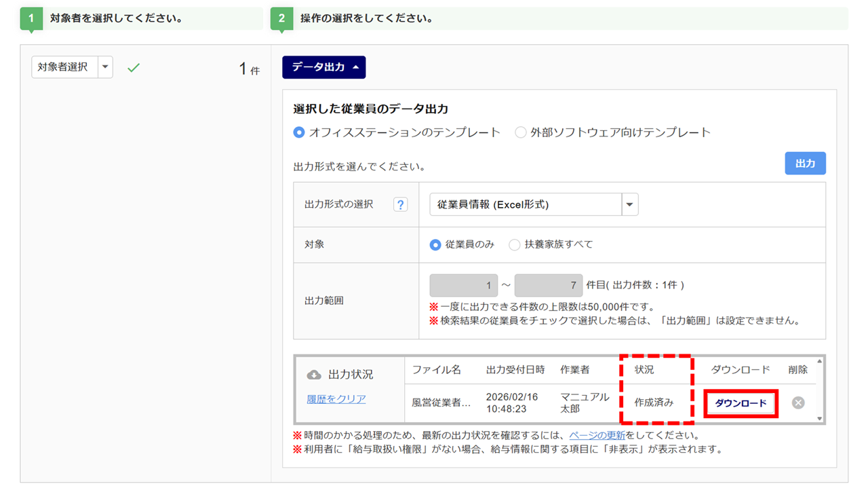Viewport: 868px width, 486px height.
Task: Click the help question mark icon beside 出力形式の選択
Action: [x=400, y=204]
